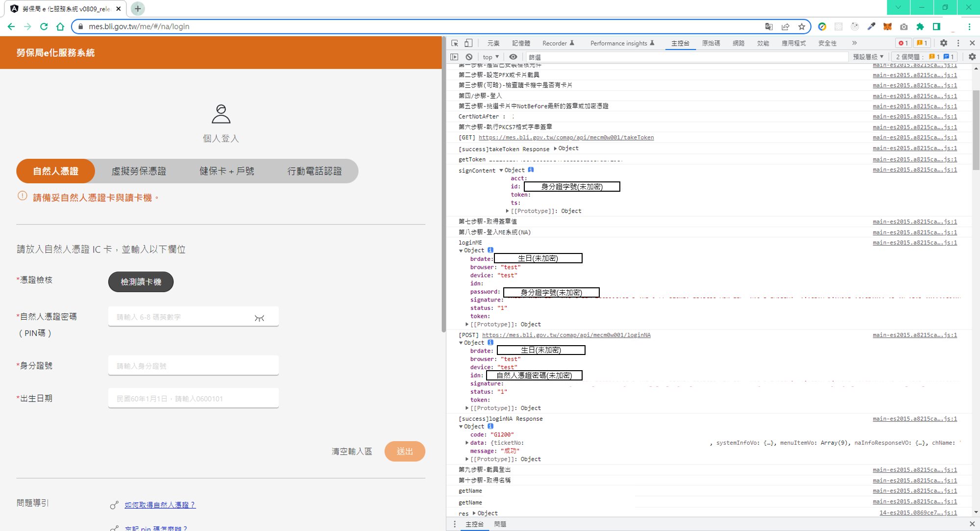Click the 送出 submit button
The height and width of the screenshot is (531, 980).
pyautogui.click(x=405, y=451)
